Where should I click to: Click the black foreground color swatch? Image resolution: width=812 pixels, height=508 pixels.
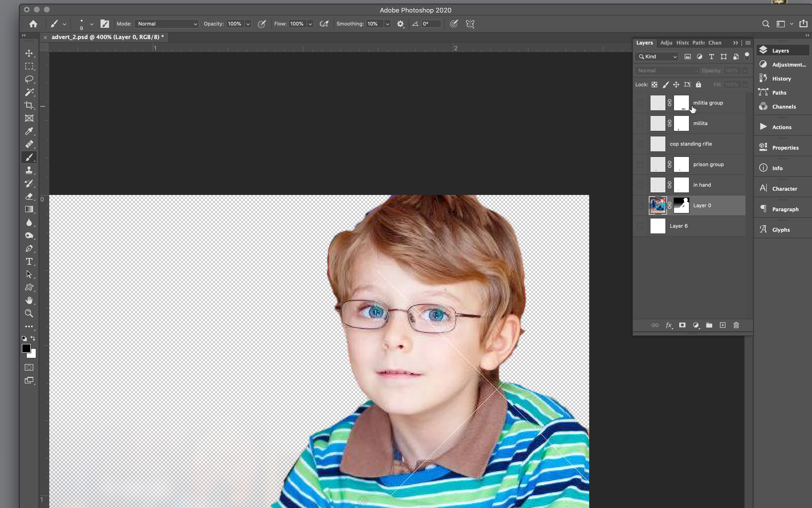(x=26, y=348)
